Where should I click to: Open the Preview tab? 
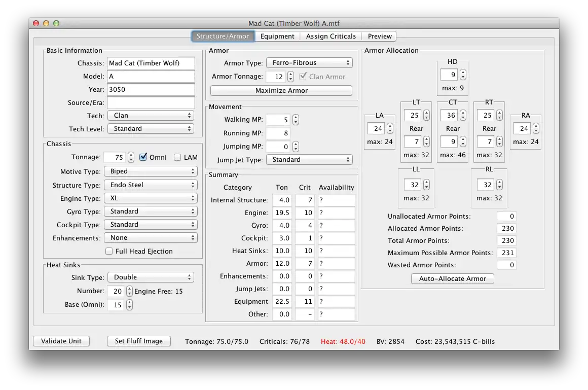tap(380, 37)
